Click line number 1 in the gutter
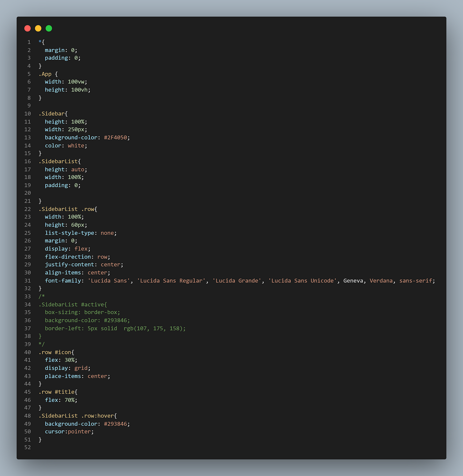 coord(29,42)
